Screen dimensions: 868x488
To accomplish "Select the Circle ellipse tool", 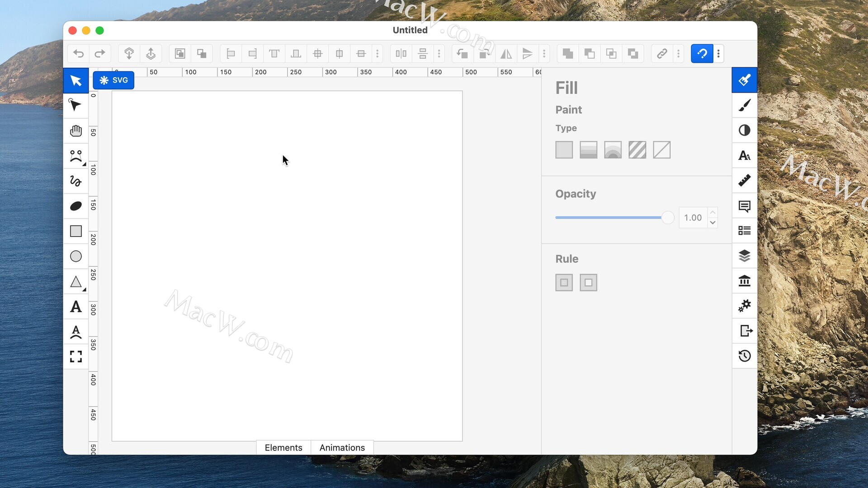I will click(76, 256).
